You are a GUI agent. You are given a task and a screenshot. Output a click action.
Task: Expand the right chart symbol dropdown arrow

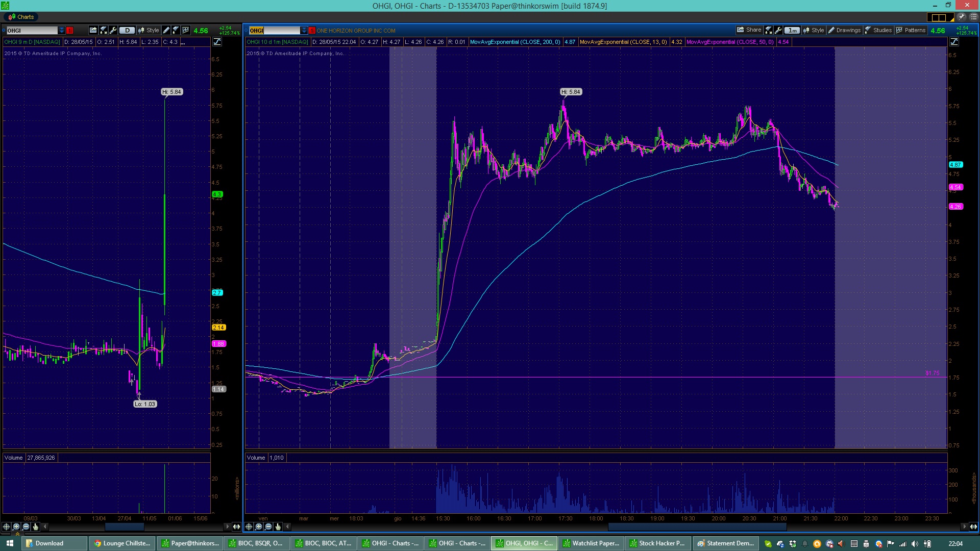tap(304, 31)
